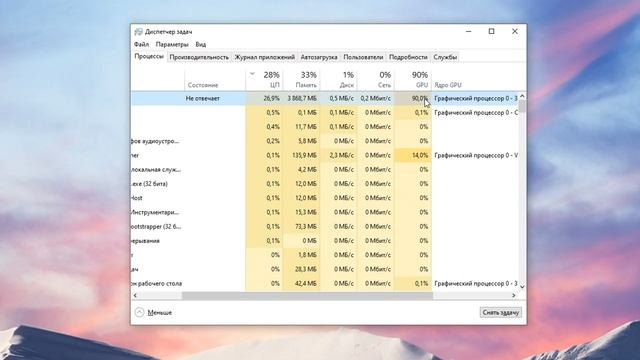
Task: Maximize the Task Manager window
Action: (491, 31)
